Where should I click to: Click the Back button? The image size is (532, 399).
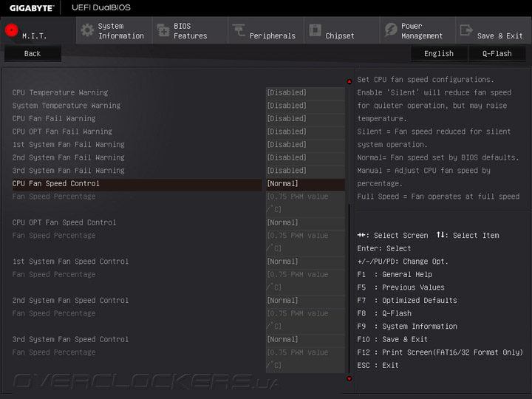[33, 54]
